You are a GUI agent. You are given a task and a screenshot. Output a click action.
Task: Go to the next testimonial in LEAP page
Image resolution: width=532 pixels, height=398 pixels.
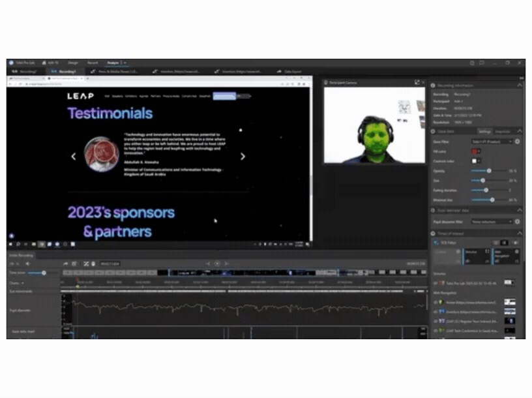click(x=243, y=157)
